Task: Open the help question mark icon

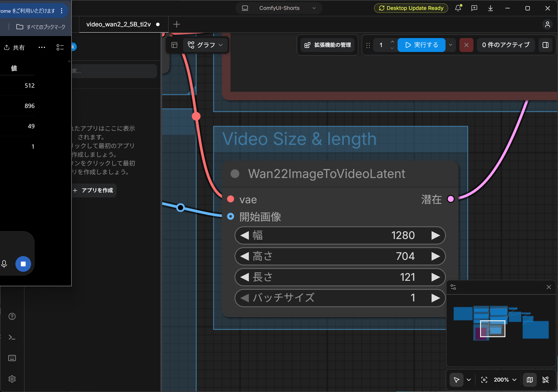Action: point(12,316)
